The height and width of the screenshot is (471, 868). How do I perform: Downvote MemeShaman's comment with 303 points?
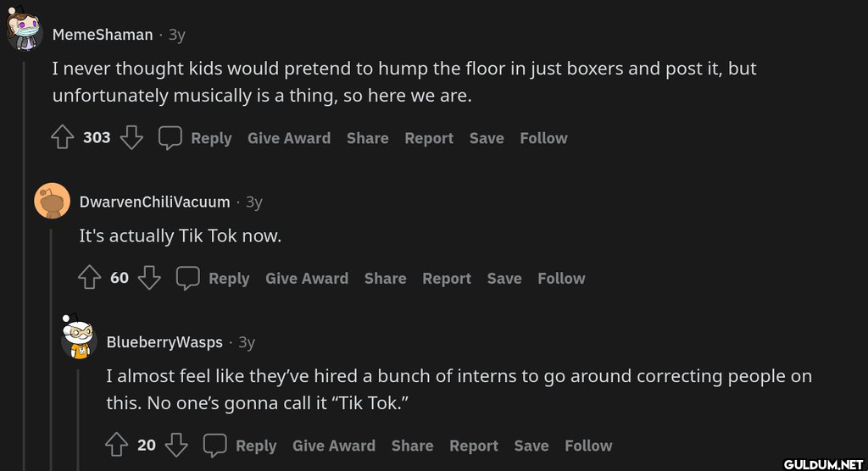(x=131, y=137)
